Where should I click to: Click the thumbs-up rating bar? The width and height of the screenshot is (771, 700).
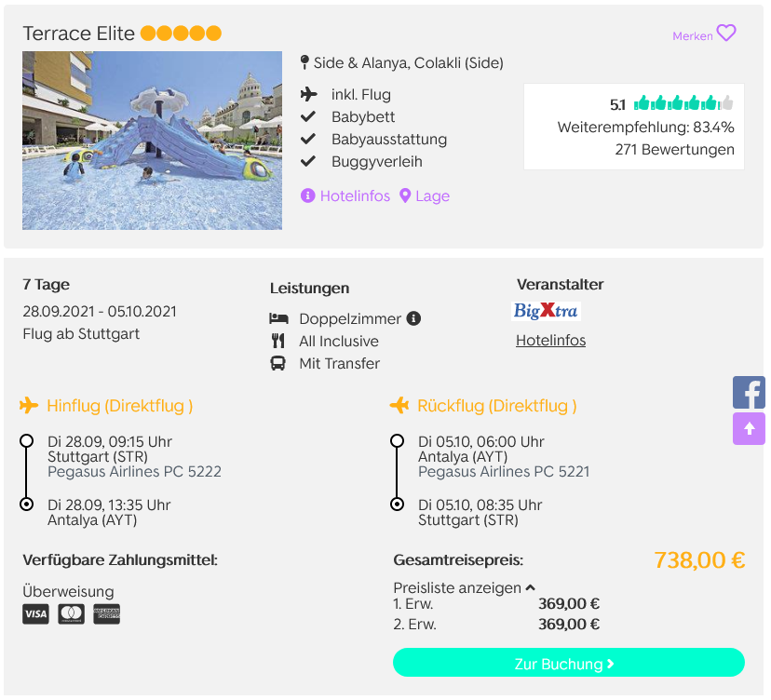[683, 103]
